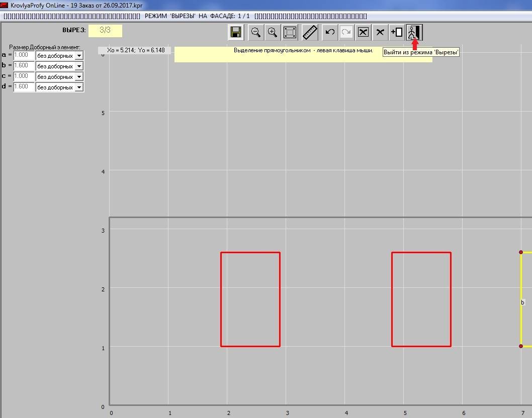Screen dimensions: 532x418
Task: Click the size field for side a
Action: (24, 55)
